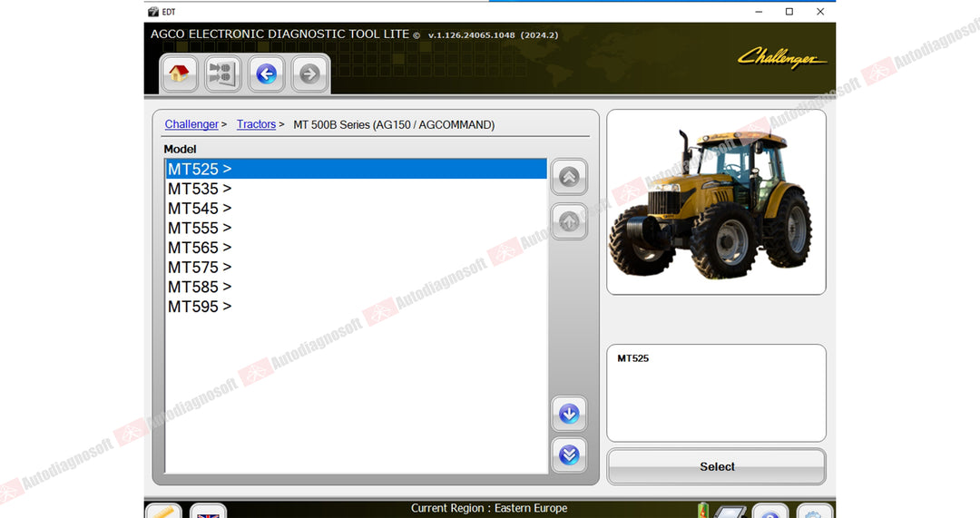Jump to top of model list
This screenshot has height=518, width=980.
(569, 178)
